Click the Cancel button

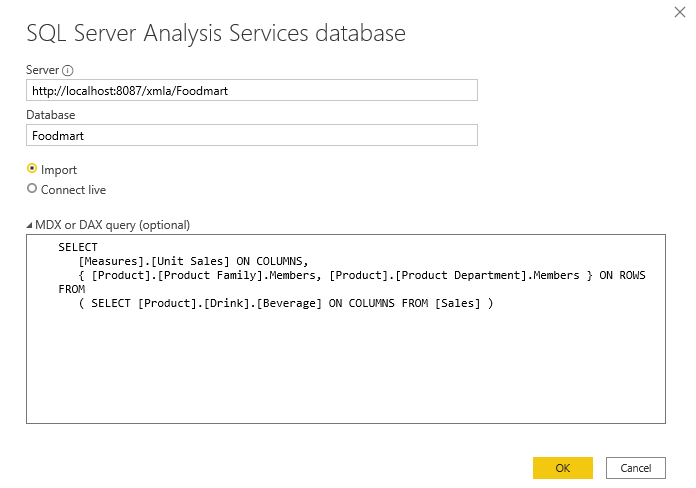click(x=636, y=468)
